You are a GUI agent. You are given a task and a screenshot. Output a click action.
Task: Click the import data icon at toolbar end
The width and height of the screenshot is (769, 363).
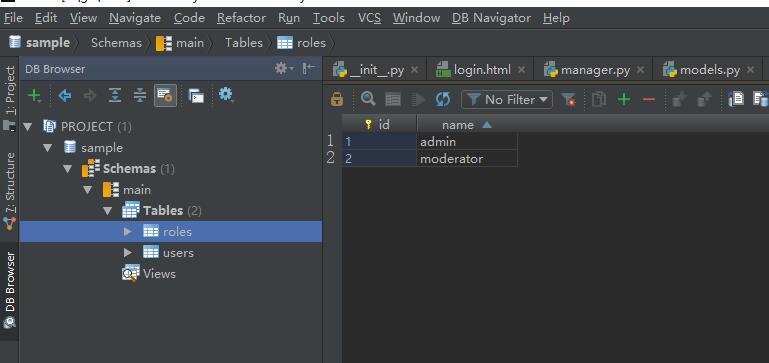pos(761,99)
